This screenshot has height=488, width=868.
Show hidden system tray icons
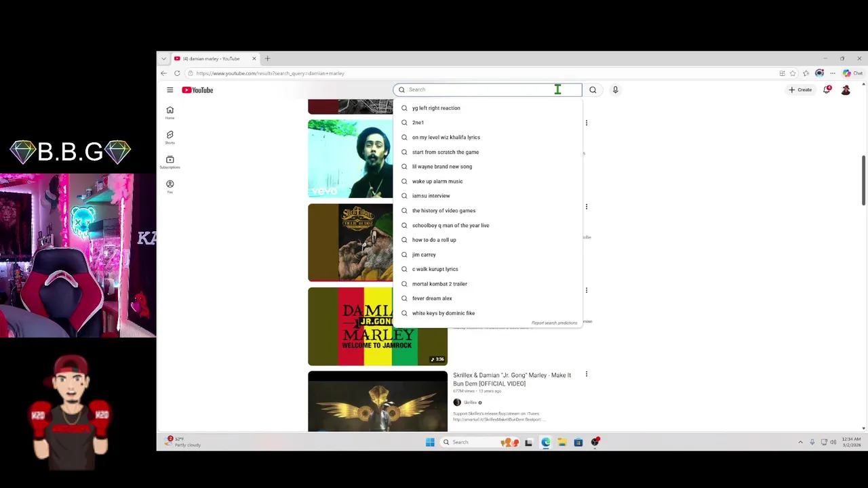click(800, 443)
